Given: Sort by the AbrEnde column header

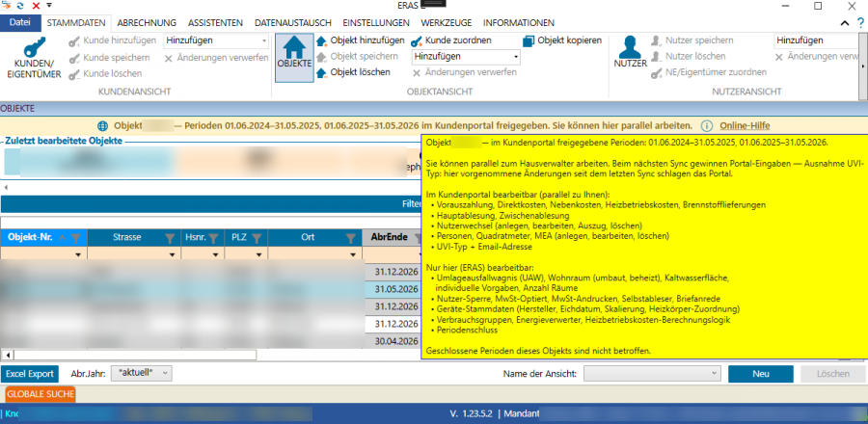Looking at the screenshot, I should coord(390,237).
